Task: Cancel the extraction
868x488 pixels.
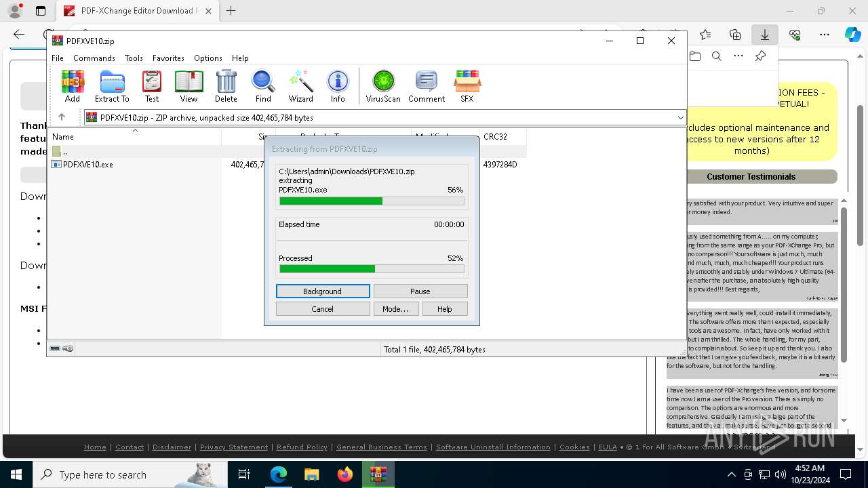Action: click(323, 309)
